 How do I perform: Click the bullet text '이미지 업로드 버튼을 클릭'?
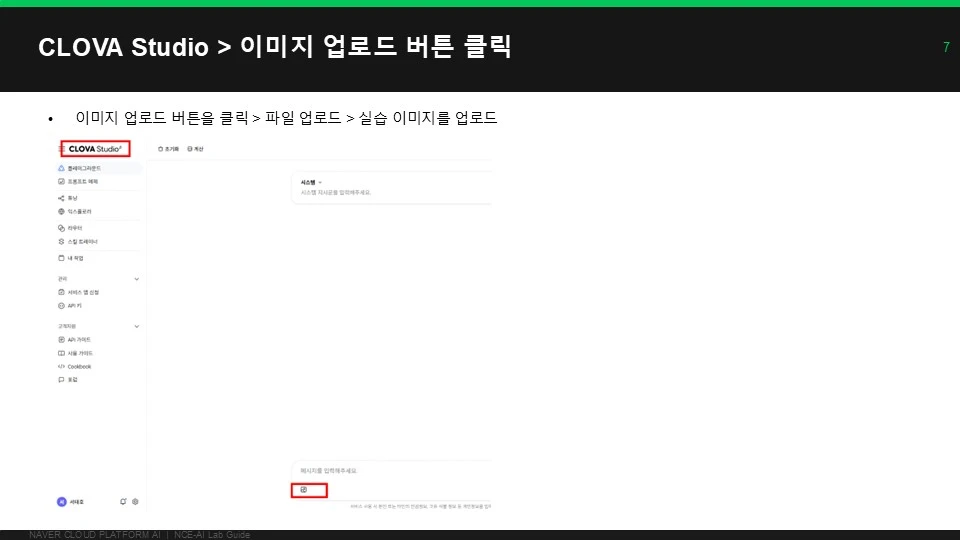[162, 118]
